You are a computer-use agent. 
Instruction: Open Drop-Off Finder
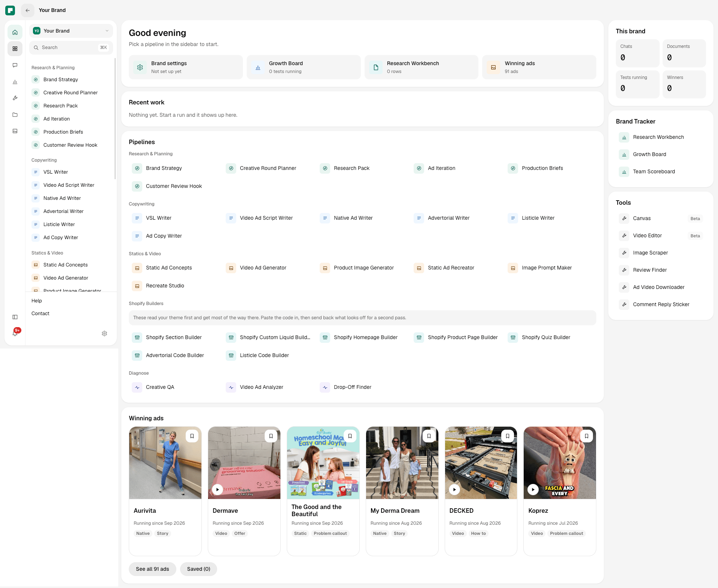click(x=362, y=387)
